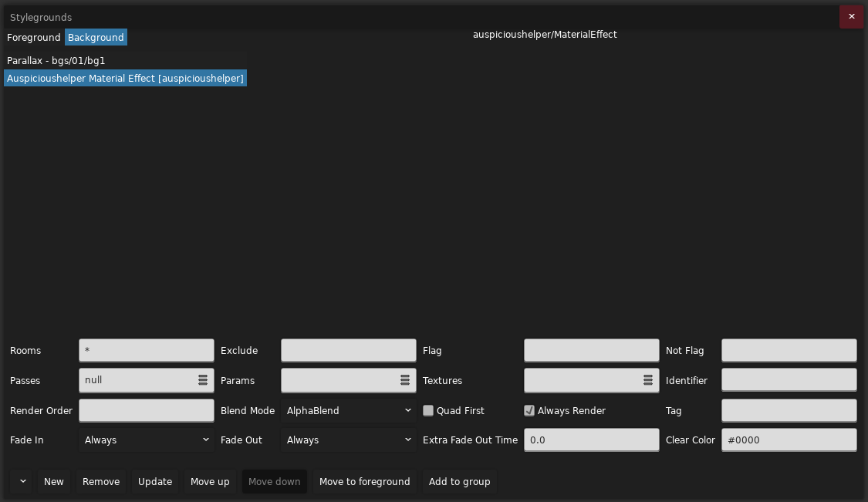Create a new styleground with New
Image resolution: width=868 pixels, height=502 pixels.
[x=54, y=481]
